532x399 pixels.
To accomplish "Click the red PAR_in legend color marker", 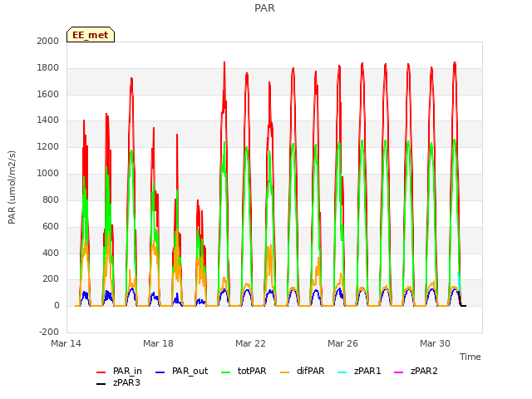I will coord(101,372).
